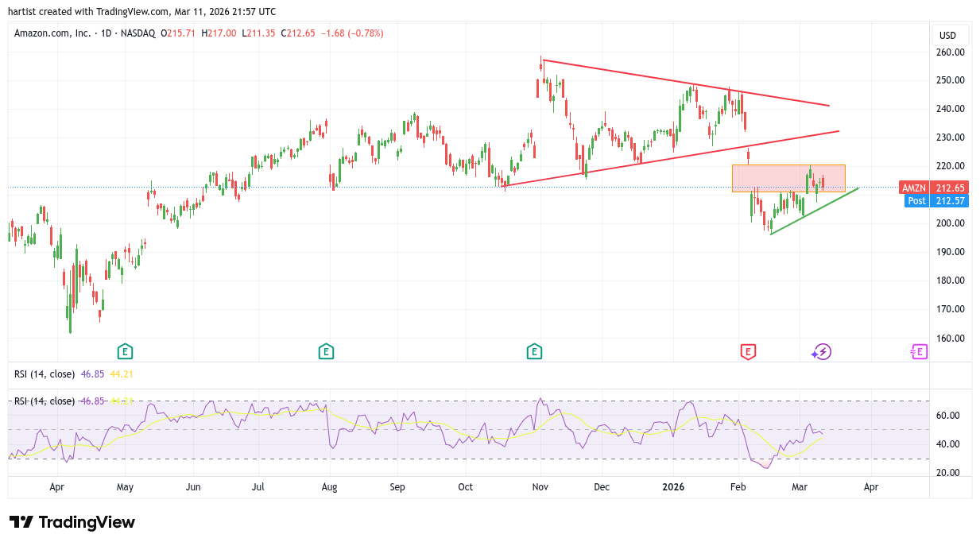Click the TradingView logo at the bottom

(x=72, y=522)
